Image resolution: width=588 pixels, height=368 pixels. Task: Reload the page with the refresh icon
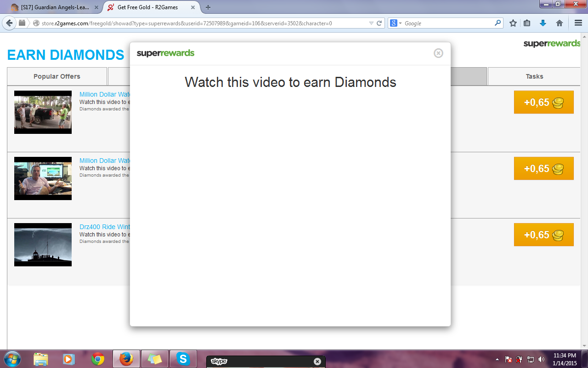click(379, 23)
